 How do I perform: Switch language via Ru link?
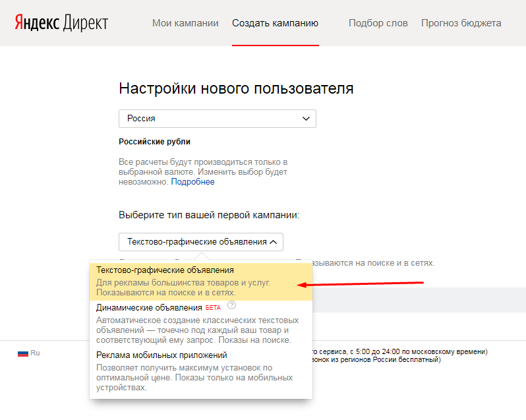[35, 353]
